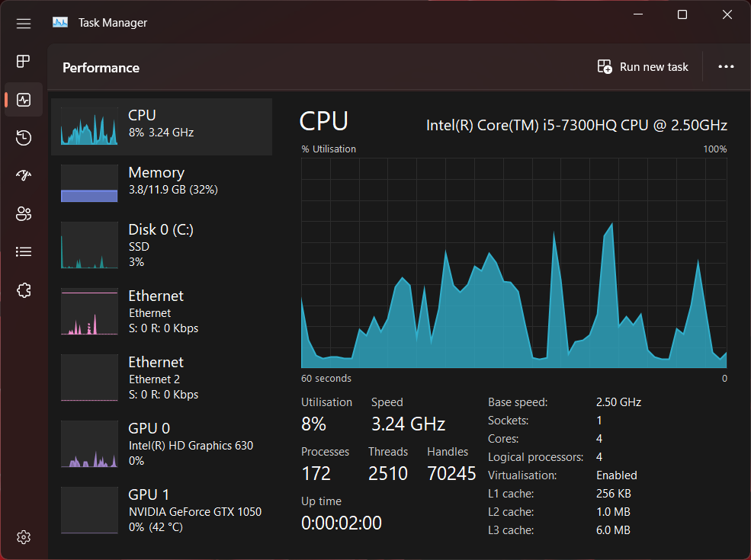
Task: Select GPU 1 NVIDIA GeForce GTX 1050
Action: click(x=162, y=510)
